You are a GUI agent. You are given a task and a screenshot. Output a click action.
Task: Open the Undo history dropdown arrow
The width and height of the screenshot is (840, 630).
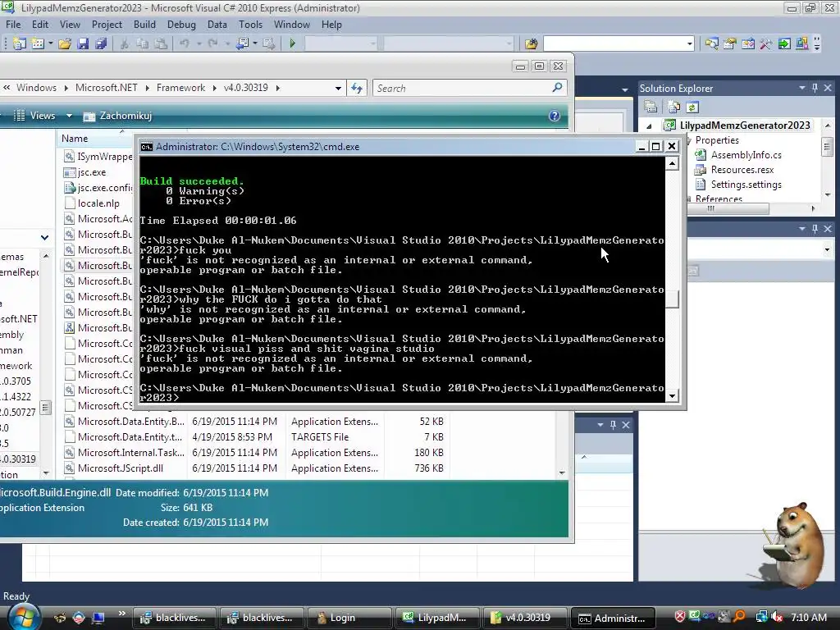tap(199, 43)
